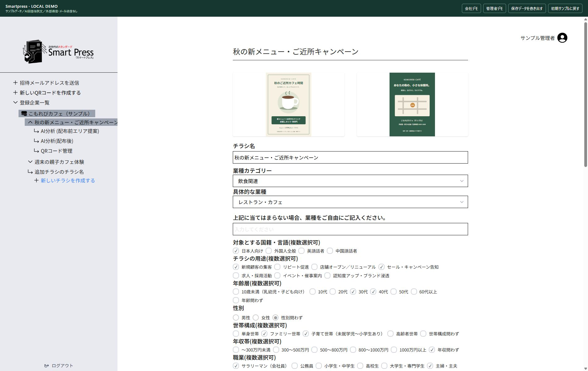Screen dimensions: 588x371
Task: Open the 業種カテゴリー dropdown
Action: point(350,181)
